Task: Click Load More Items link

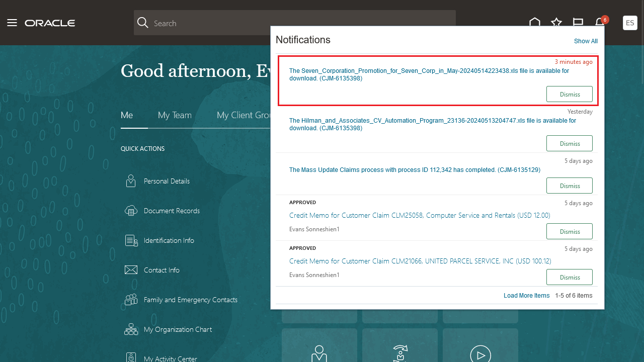Action: tap(526, 296)
